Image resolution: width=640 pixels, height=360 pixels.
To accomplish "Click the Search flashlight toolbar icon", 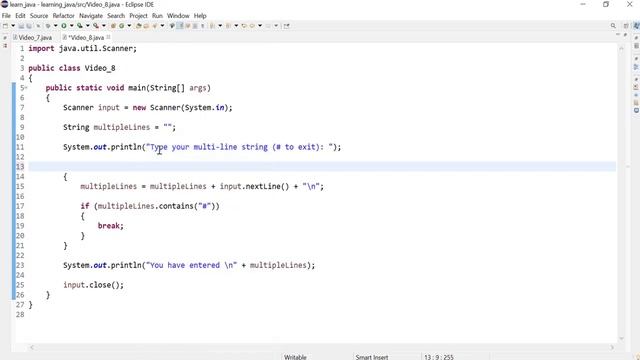I will pyautogui.click(x=155, y=26).
